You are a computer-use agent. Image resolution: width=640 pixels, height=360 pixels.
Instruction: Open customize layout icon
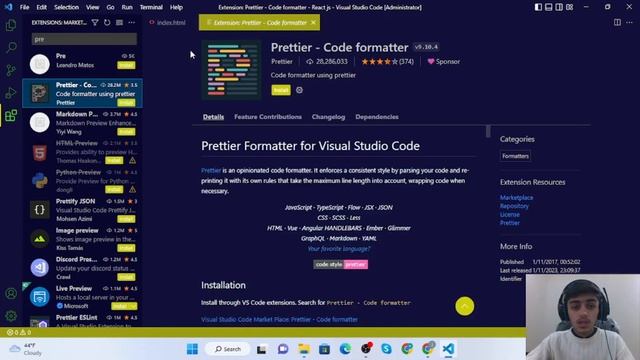click(569, 7)
